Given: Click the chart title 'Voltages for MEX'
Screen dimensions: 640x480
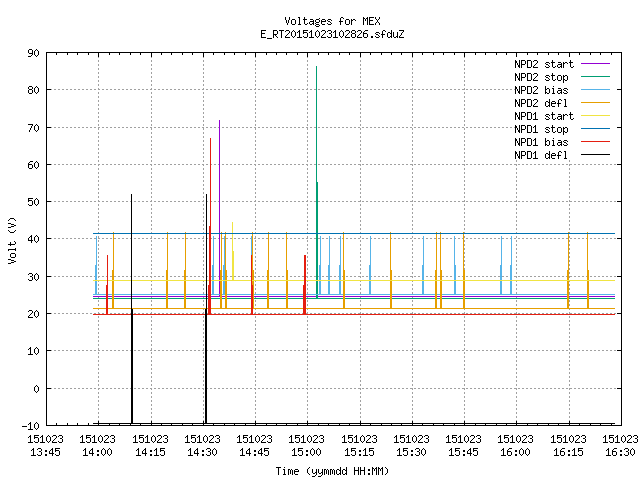Looking at the screenshot, I should pyautogui.click(x=332, y=21).
